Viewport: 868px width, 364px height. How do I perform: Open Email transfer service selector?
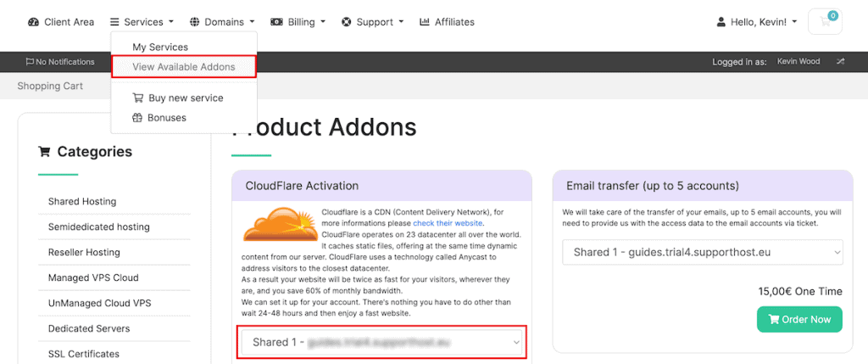[703, 252]
